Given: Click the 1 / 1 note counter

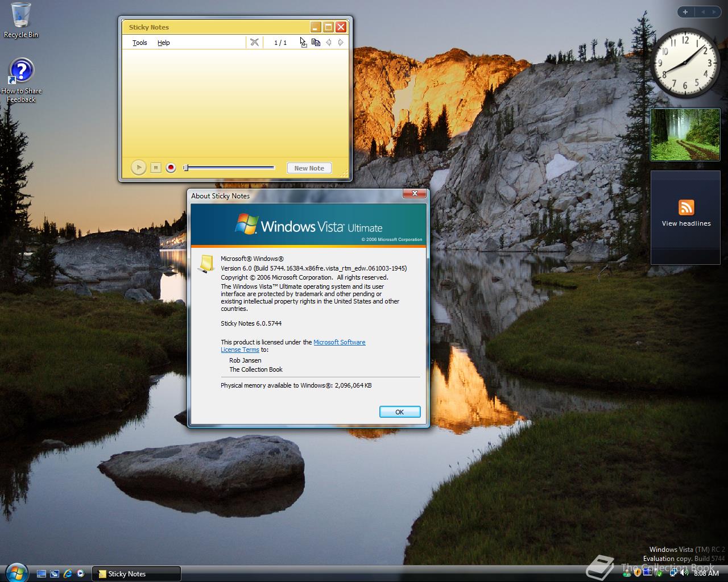Looking at the screenshot, I should point(280,43).
